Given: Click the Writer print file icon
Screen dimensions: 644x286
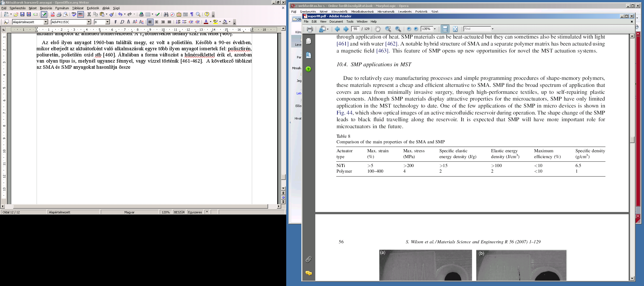Looking at the screenshot, I should click(x=59, y=14).
